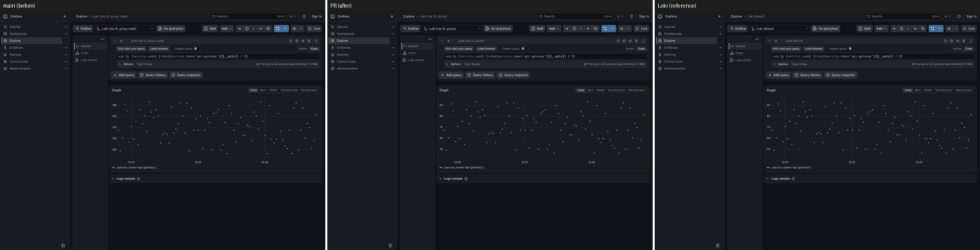Run query refresh button in main (before) panel
Screen dimensions: 980x250
tap(278, 29)
